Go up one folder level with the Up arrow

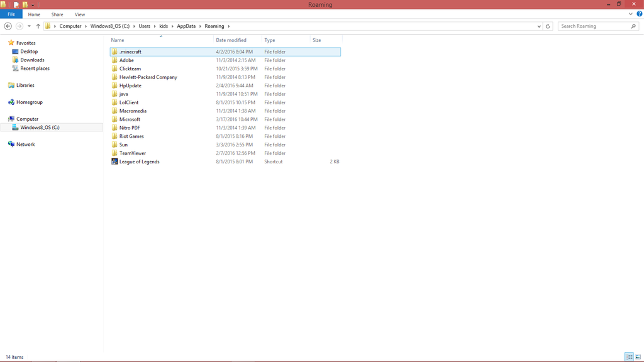[x=38, y=26]
